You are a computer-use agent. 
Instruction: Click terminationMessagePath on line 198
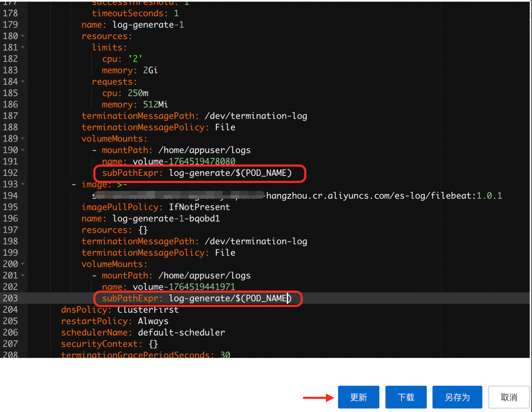194,241
